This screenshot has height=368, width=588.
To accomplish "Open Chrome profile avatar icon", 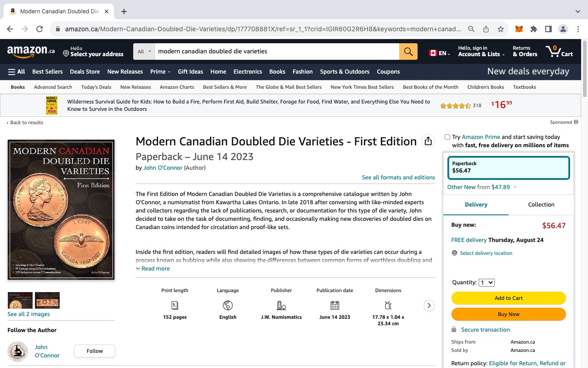I will [563, 29].
